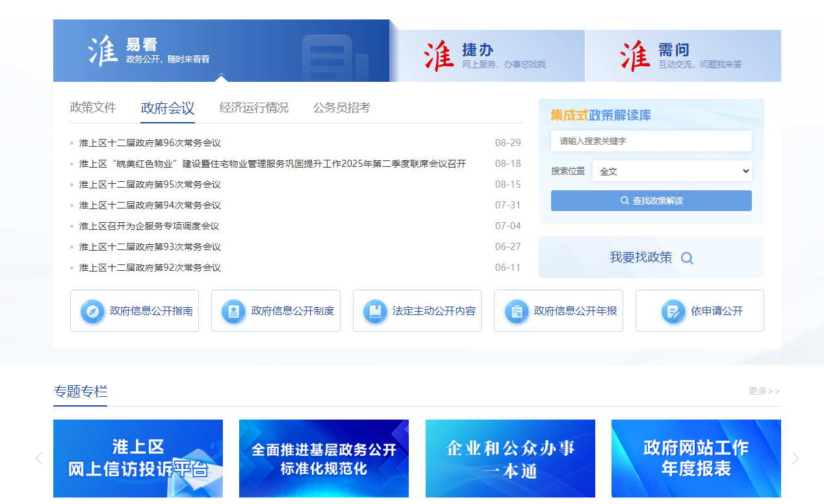Switch to the 需问 互动交流 tab
Image resolution: width=824 pixels, height=504 pixels.
[683, 56]
